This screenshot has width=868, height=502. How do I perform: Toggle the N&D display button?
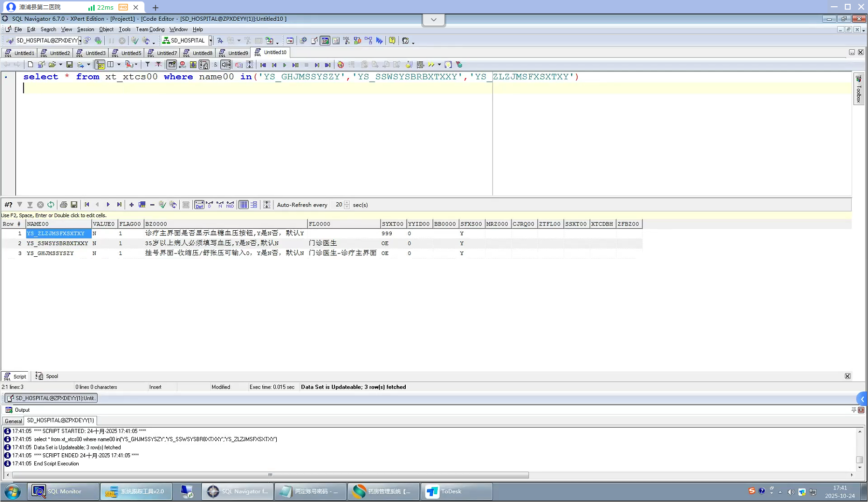point(230,205)
